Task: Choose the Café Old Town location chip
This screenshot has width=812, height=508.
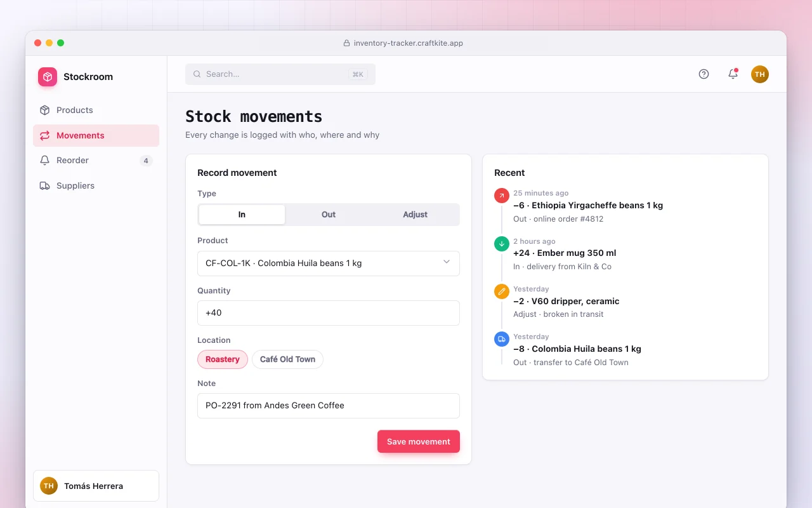Action: pyautogui.click(x=287, y=359)
